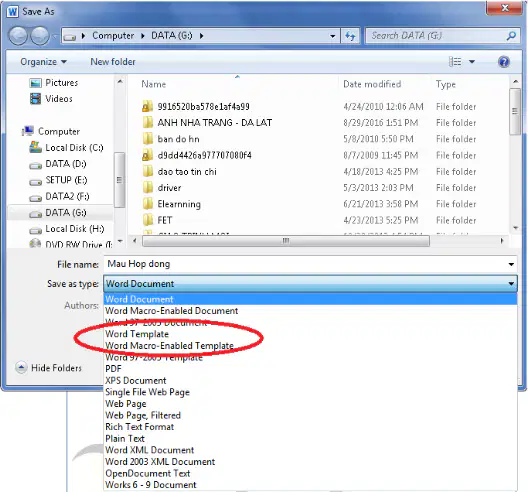Viewport: 528px width, 492px height.
Task: Expand the Organize dropdown menu
Action: [x=43, y=62]
